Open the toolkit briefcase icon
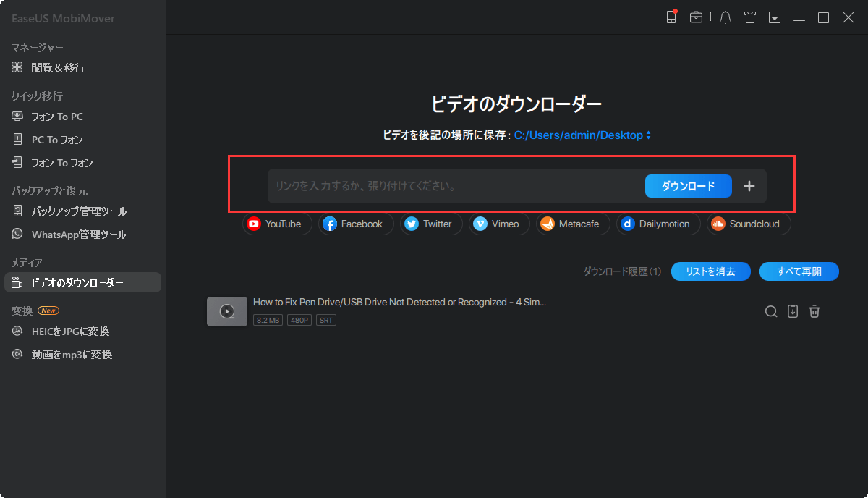The image size is (868, 498). point(697,17)
